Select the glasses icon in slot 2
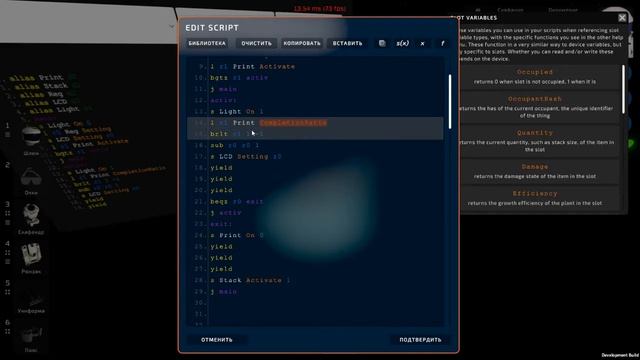 click(x=31, y=177)
